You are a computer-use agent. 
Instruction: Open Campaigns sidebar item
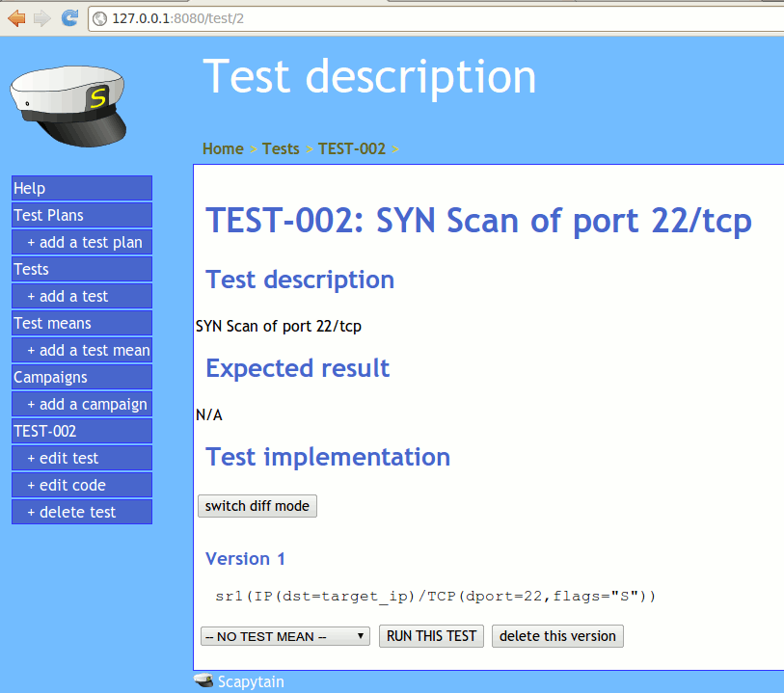82,377
